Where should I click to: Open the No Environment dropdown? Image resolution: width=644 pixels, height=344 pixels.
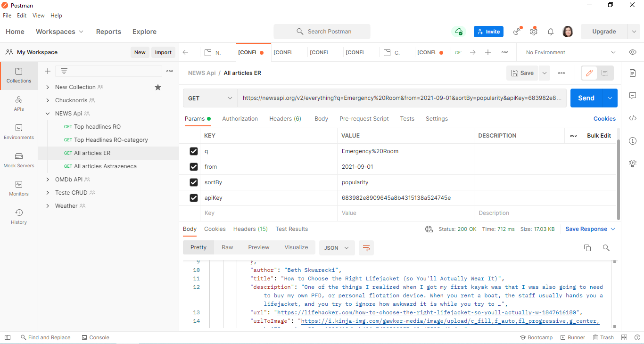570,52
